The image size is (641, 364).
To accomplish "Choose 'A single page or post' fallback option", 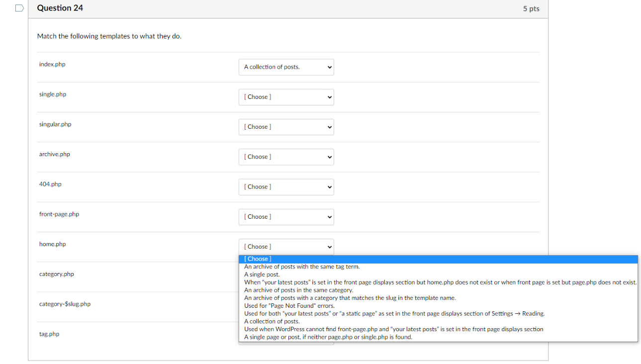I will (438, 337).
